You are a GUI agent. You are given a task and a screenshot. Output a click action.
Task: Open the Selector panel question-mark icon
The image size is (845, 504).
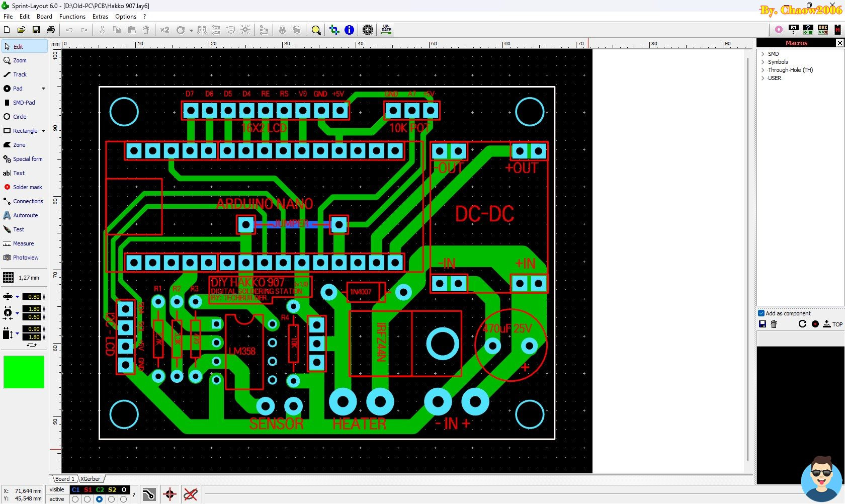808,30
